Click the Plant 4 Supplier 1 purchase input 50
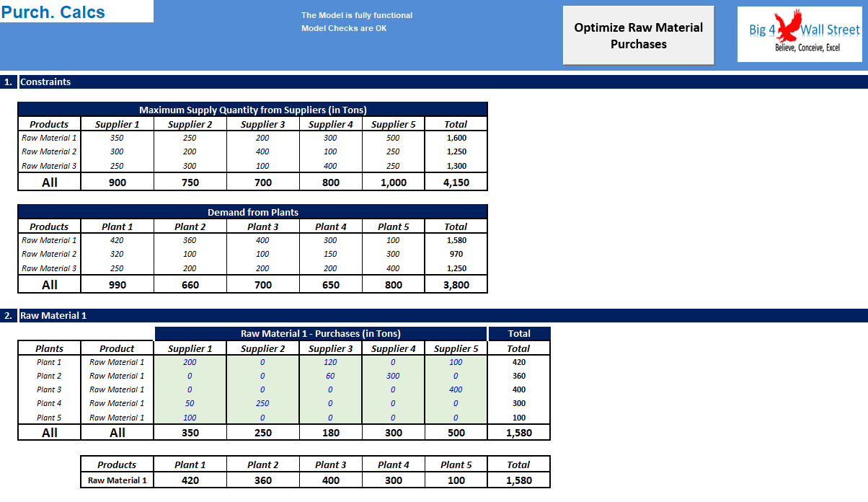The image size is (868, 502). point(190,403)
